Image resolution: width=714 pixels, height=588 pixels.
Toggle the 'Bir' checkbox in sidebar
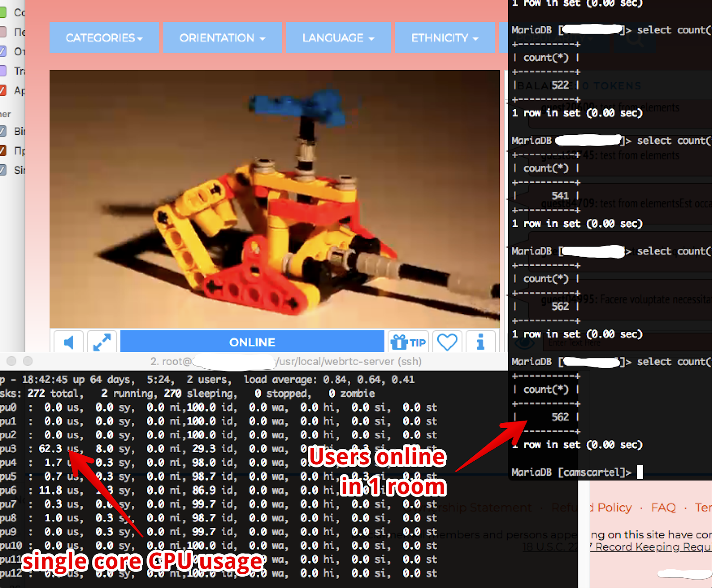pyautogui.click(x=3, y=131)
